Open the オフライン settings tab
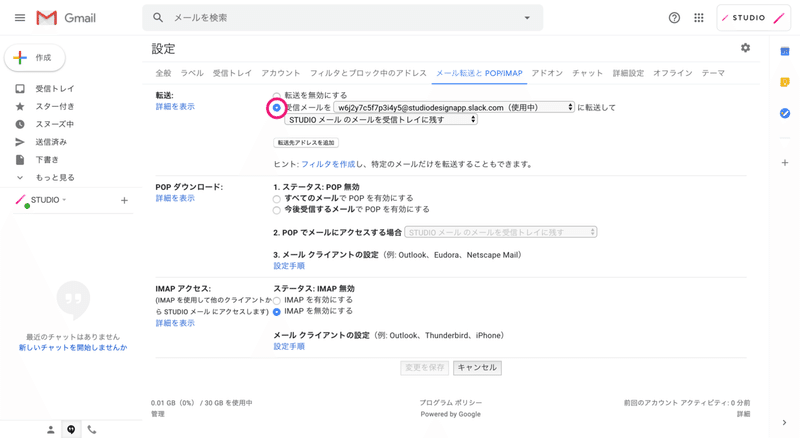This screenshot has width=800, height=438. click(672, 73)
